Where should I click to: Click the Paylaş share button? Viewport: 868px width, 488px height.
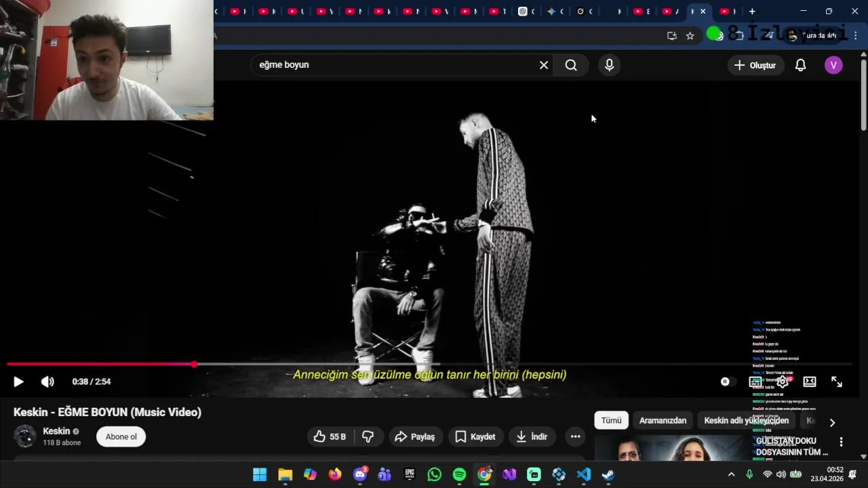(415, 436)
